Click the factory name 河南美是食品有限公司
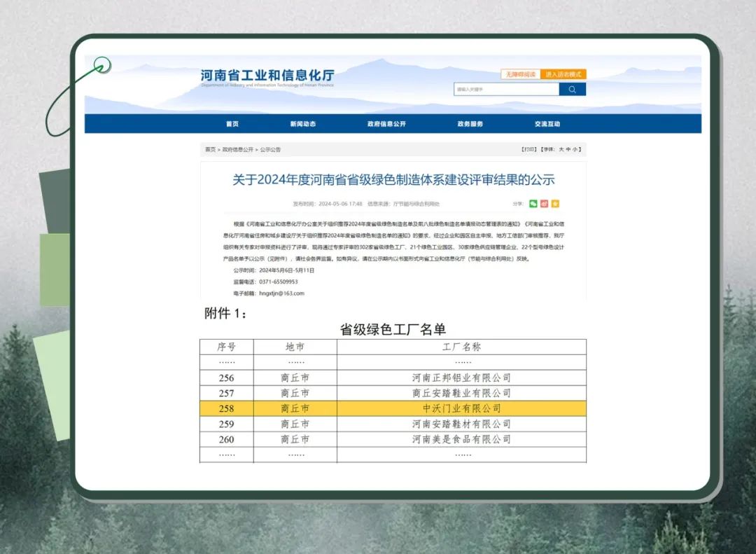 click(x=461, y=440)
